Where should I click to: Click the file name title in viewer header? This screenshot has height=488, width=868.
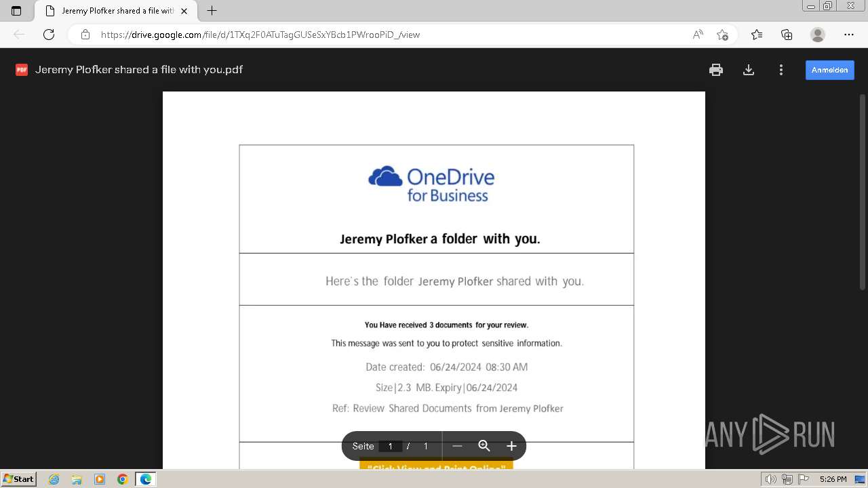tap(139, 69)
